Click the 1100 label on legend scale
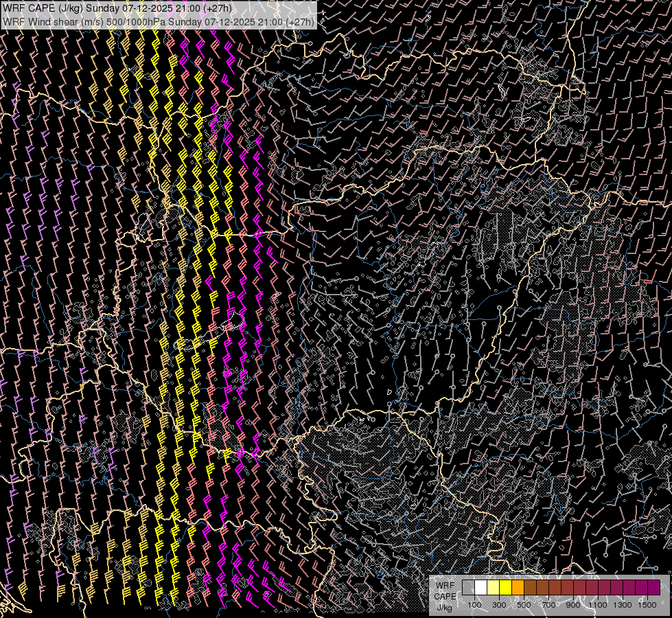Screen dimensions: 672x618 tap(598, 605)
